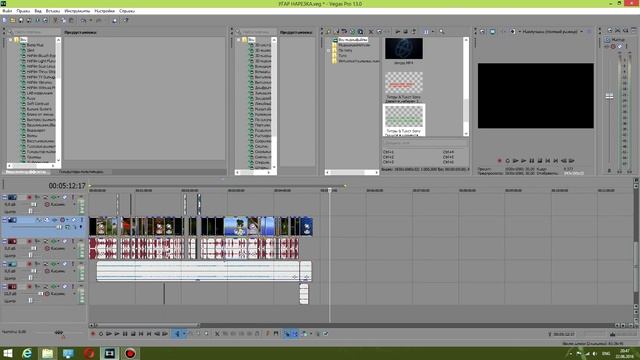640x360 pixels.
Task: Open the Настройки menu
Action: click(104, 11)
